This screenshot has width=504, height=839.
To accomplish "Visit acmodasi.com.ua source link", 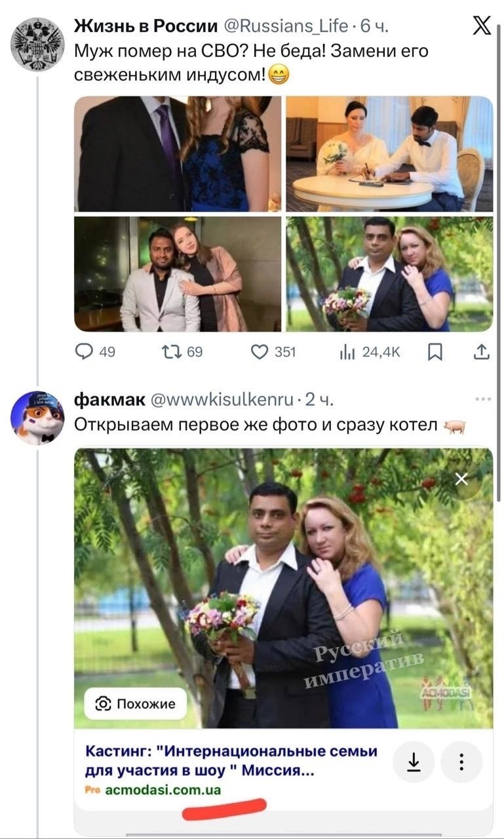I will tap(163, 790).
